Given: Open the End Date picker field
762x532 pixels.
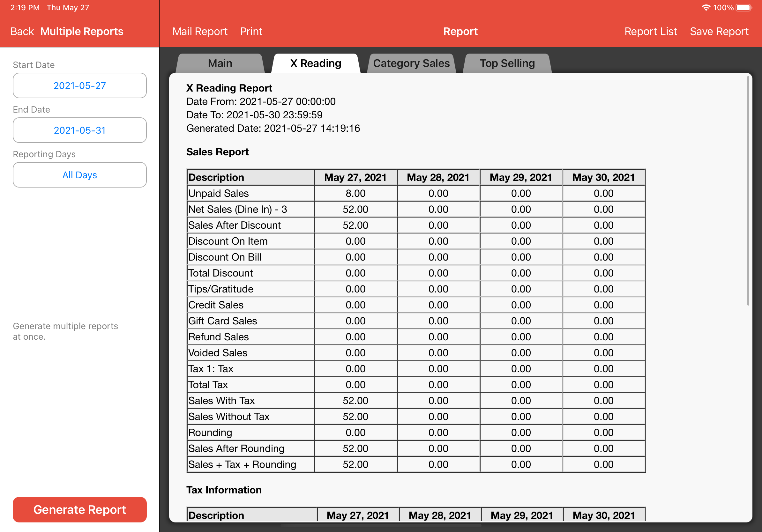Looking at the screenshot, I should 80,130.
